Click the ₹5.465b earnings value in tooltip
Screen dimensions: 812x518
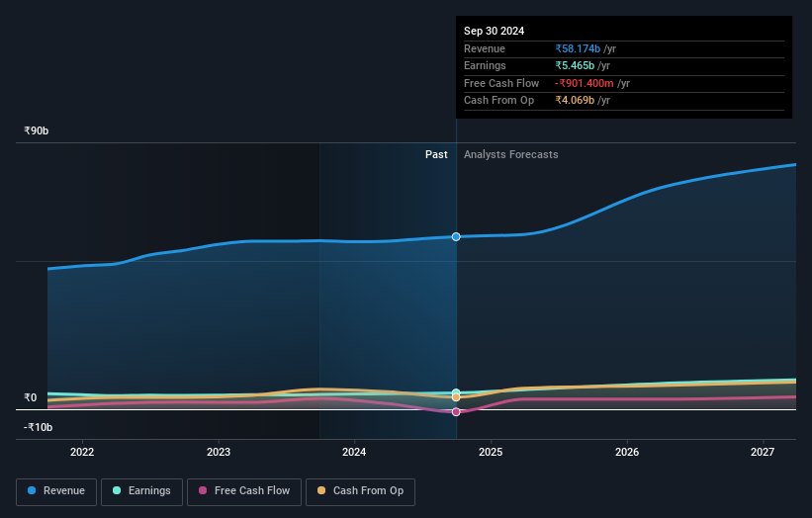point(575,65)
